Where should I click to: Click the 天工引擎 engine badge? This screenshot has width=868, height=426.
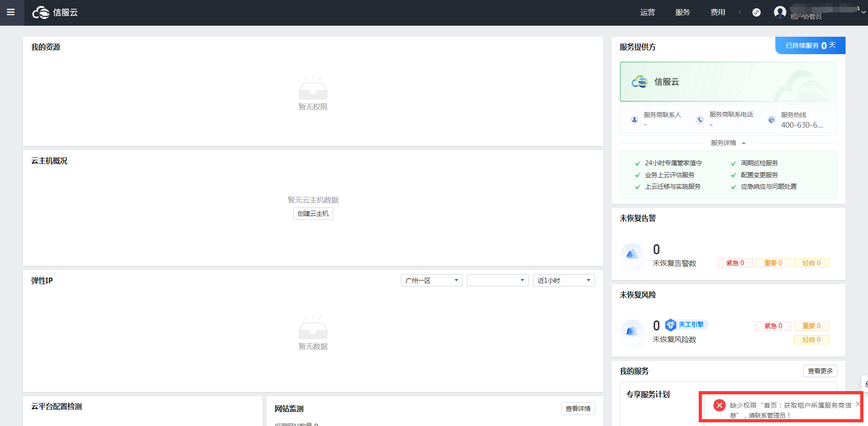pyautogui.click(x=687, y=325)
